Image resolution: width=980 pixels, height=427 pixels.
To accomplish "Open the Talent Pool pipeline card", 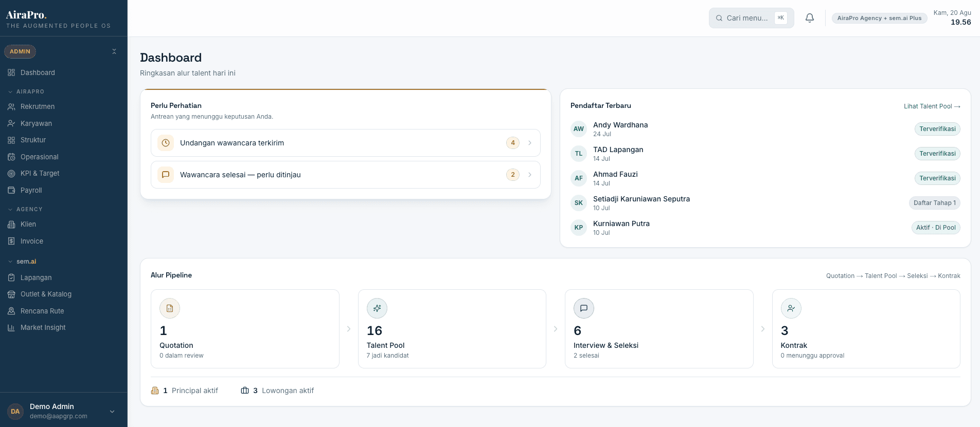I will point(452,329).
